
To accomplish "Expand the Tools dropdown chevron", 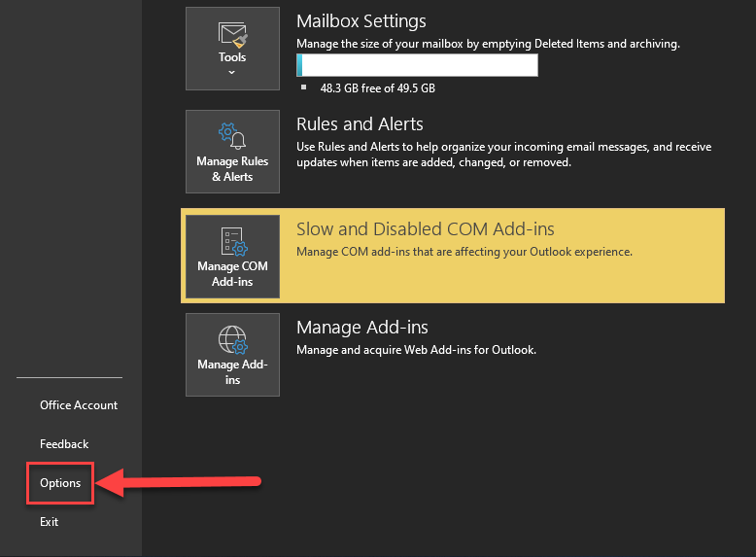I will coord(232,73).
